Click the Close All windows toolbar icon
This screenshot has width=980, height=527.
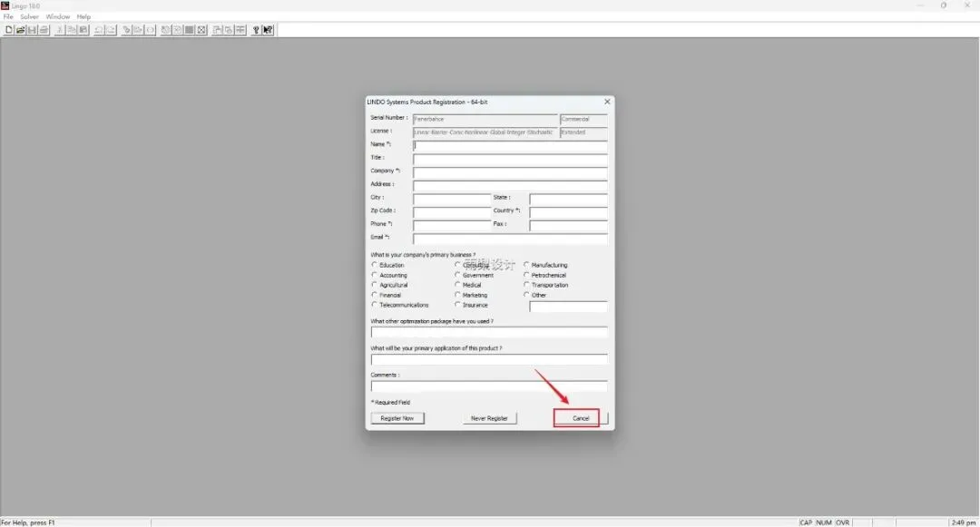click(229, 30)
